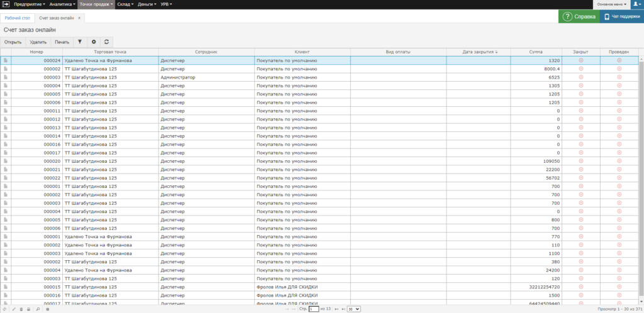This screenshot has width=644, height=313.
Task: Switch to the 'Рабочий стол' tab
Action: (17, 18)
